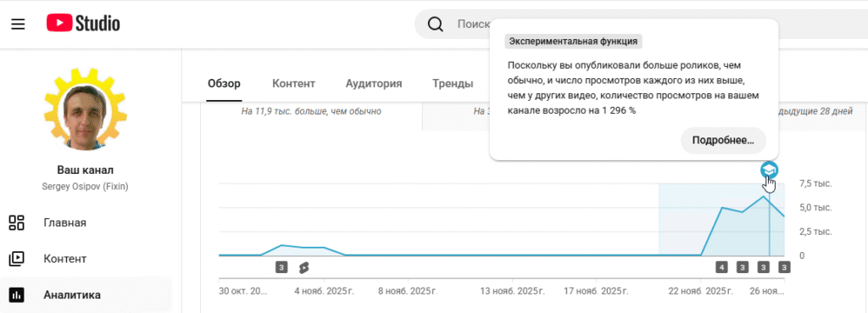The image size is (868, 313).
Task: Click the YouTube Studio logo
Action: (83, 23)
